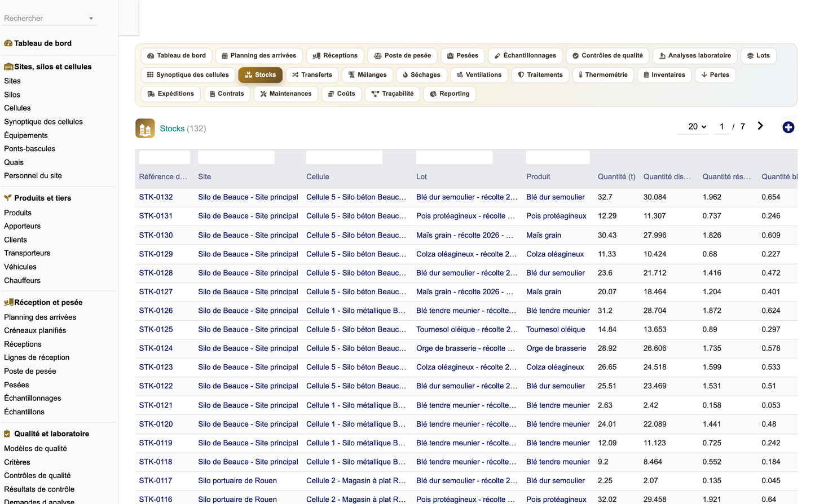Open Silos in sidebar

pyautogui.click(x=12, y=95)
